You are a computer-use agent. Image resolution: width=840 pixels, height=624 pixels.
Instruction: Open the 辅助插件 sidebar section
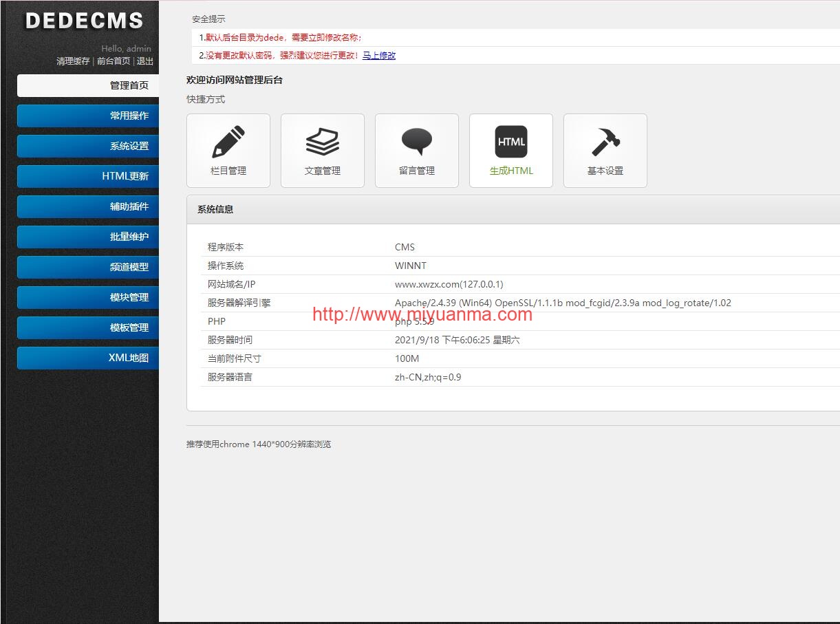[x=88, y=206]
